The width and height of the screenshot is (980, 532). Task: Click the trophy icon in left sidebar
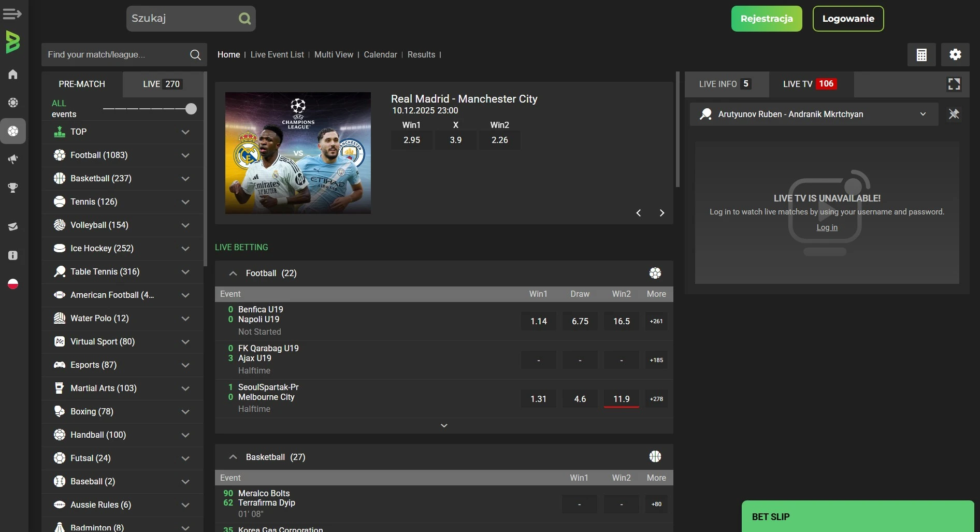point(13,188)
